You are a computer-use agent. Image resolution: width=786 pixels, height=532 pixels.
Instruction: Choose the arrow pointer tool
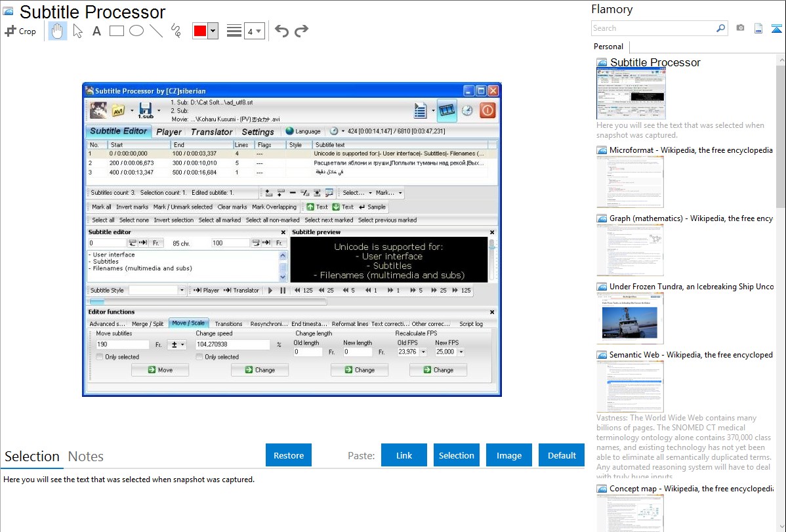pos(77,31)
